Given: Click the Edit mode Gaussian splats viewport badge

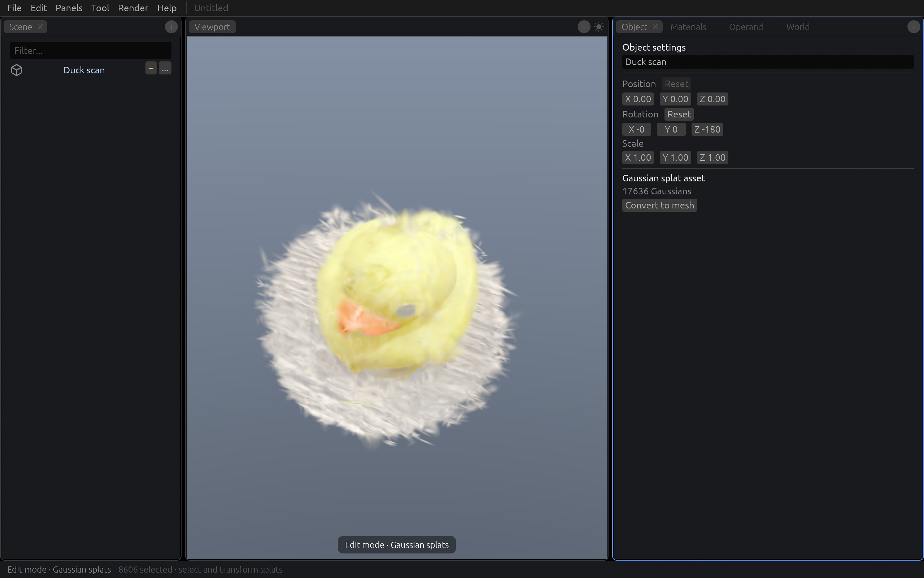Looking at the screenshot, I should click(x=397, y=545).
